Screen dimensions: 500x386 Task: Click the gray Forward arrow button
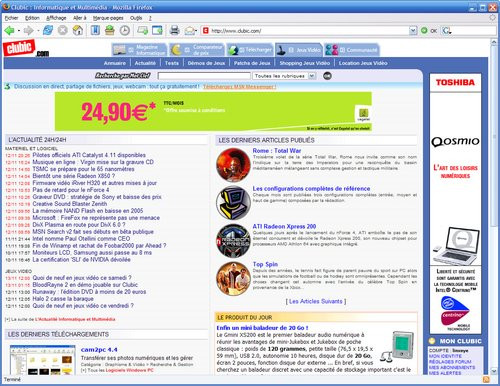coord(28,31)
